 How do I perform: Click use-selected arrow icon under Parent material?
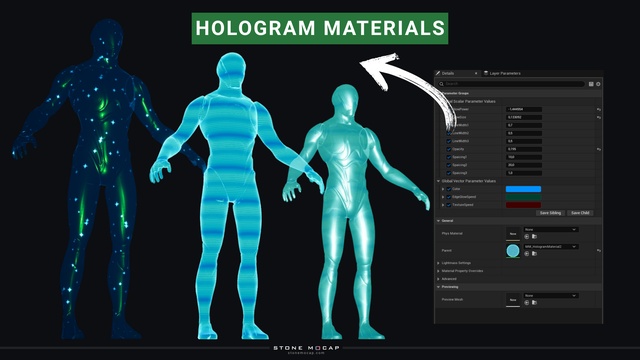[x=527, y=253]
